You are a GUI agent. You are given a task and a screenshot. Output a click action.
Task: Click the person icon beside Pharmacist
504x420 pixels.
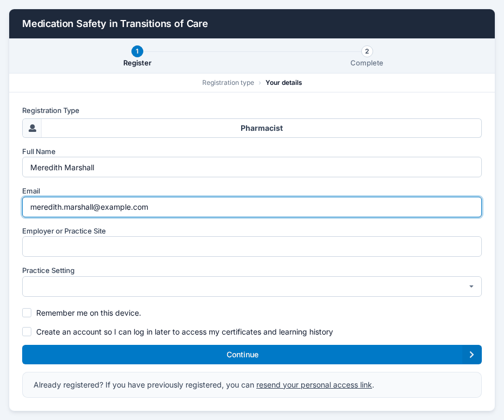tap(32, 128)
